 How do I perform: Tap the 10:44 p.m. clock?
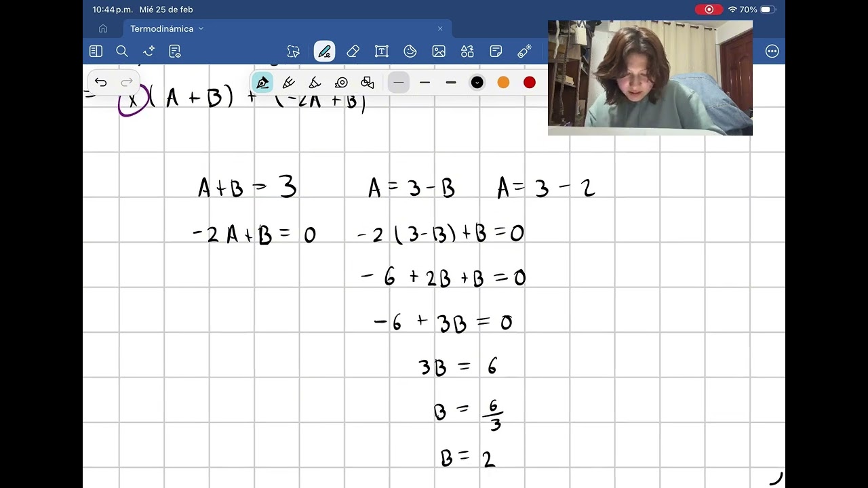coord(113,9)
